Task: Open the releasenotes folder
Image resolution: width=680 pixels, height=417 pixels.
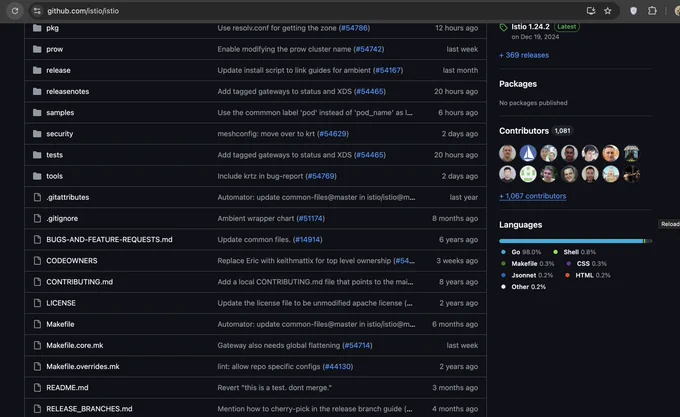Action: [68, 91]
